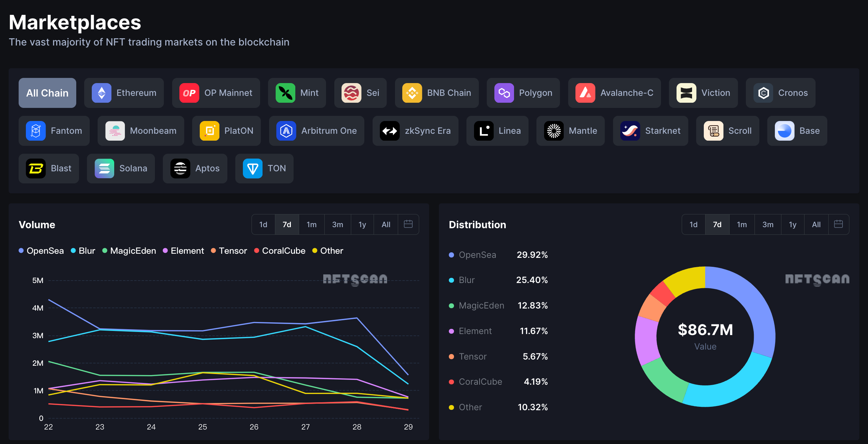Screen dimensions: 868x444
Task: Switch Volume chart to 1y range
Action: 362,224
